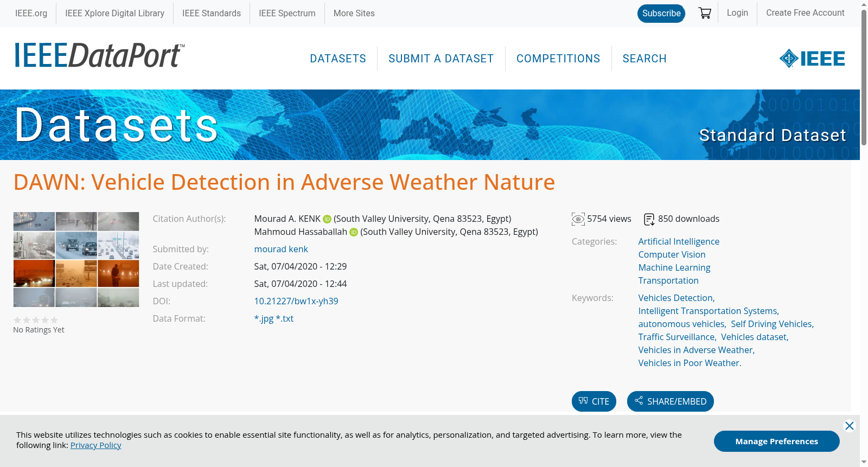The height and width of the screenshot is (467, 868).
Task: Click the *.jpg data format link
Action: click(x=264, y=319)
